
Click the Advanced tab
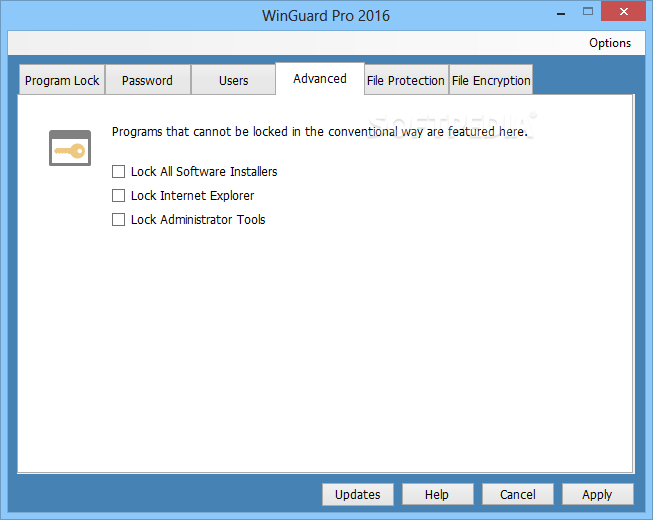tap(320, 79)
